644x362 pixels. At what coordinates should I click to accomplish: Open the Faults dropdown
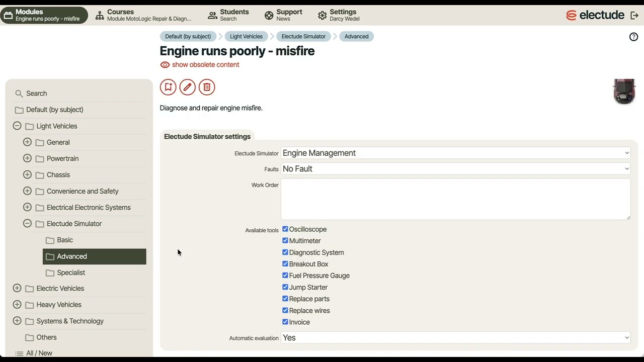pyautogui.click(x=455, y=169)
